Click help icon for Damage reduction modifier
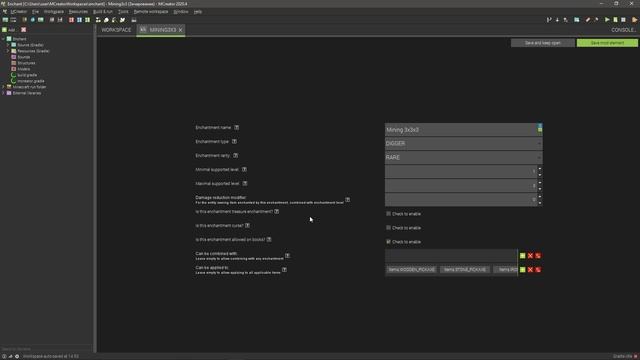This screenshot has width=640, height=360. tap(347, 200)
